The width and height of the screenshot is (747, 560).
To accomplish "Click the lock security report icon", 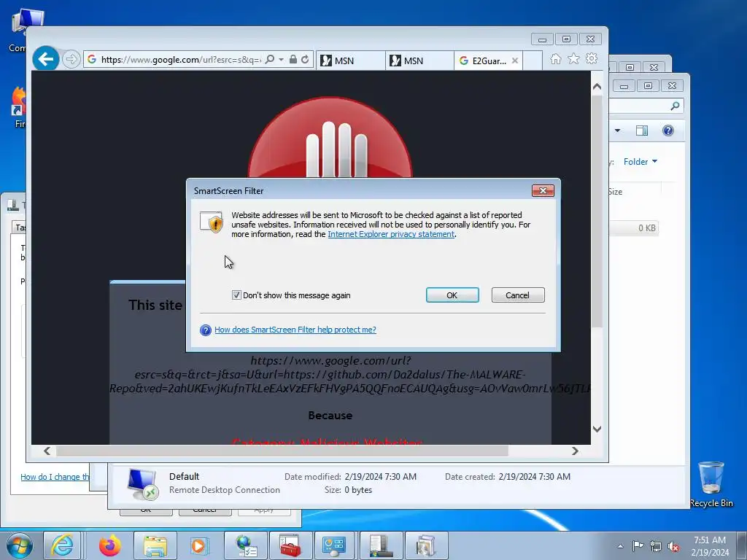I will (293, 60).
